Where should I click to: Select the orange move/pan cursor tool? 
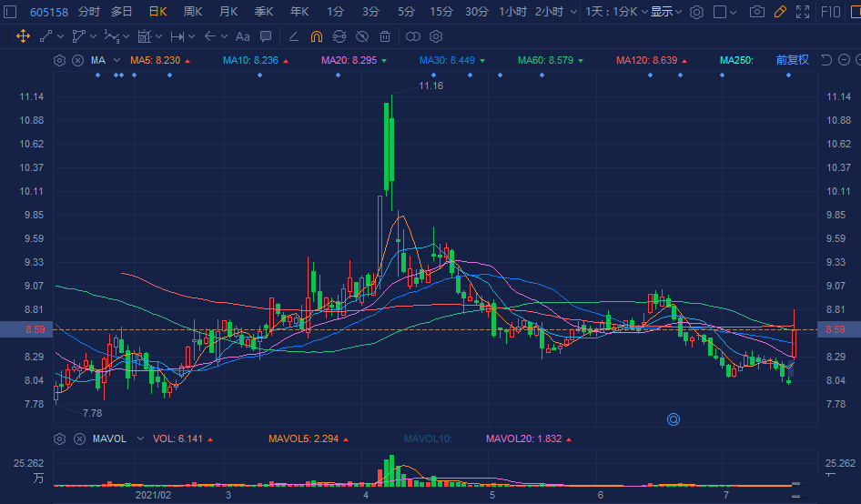click(23, 36)
